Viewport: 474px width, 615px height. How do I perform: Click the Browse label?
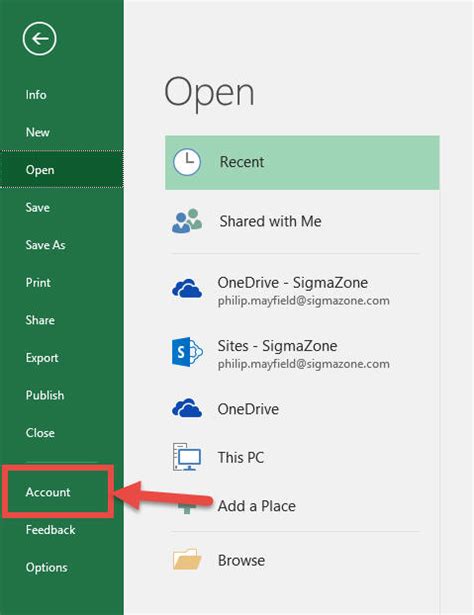pos(241,560)
